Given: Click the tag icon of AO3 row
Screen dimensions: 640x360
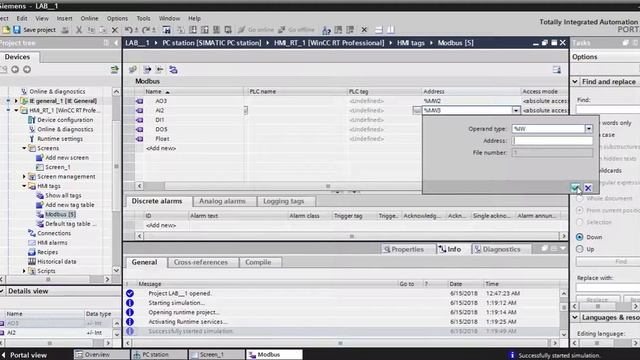Looking at the screenshot, I should coord(140,101).
